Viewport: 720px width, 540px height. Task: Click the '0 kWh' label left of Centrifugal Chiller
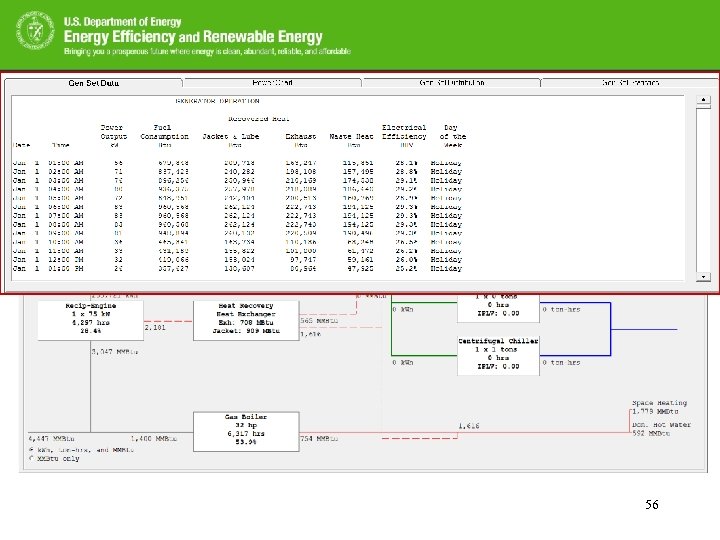pyautogui.click(x=403, y=362)
